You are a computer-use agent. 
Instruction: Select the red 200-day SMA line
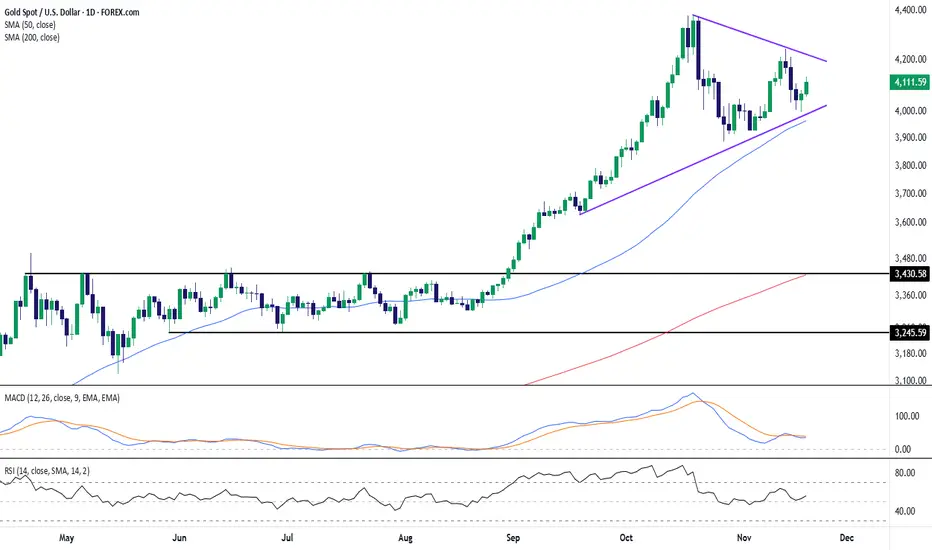(700, 312)
